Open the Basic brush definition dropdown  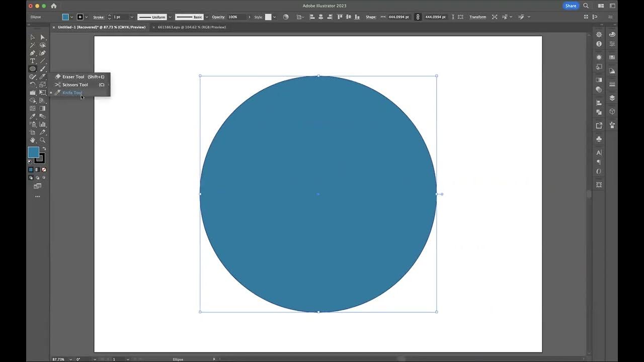tap(207, 17)
